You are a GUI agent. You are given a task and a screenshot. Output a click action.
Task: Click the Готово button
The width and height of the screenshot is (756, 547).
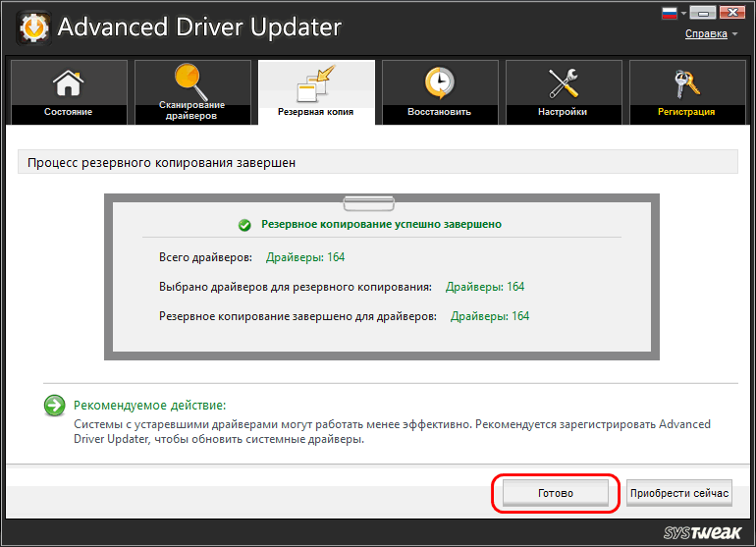pos(556,493)
